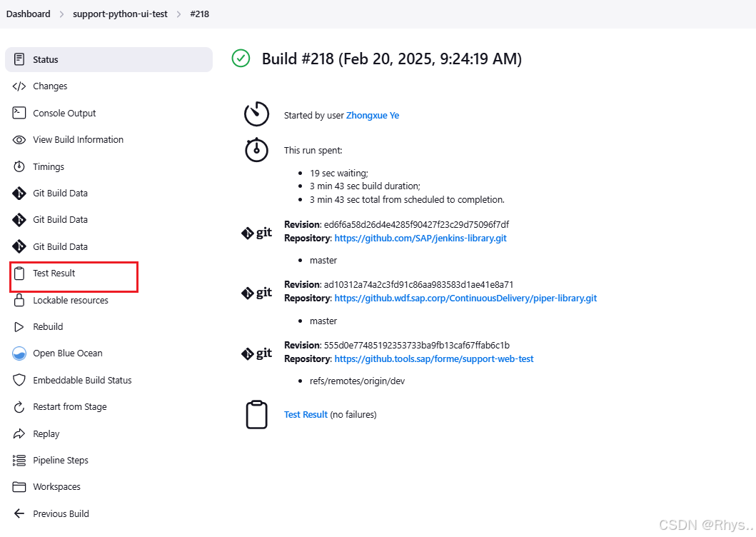Open the SAP/jenkins-library.git repository link

tap(420, 239)
